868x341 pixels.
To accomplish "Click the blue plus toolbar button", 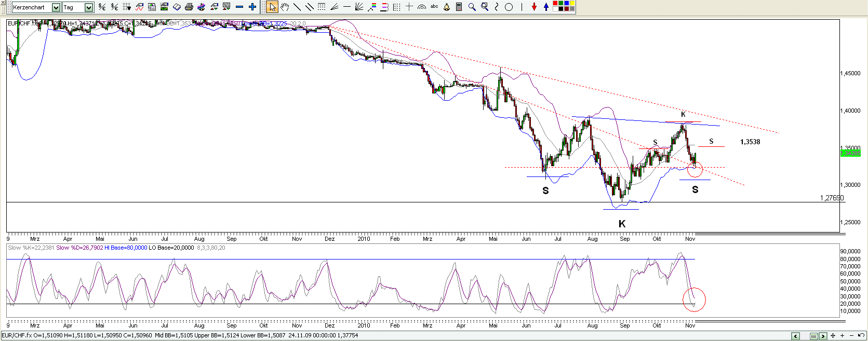I will [252, 7].
